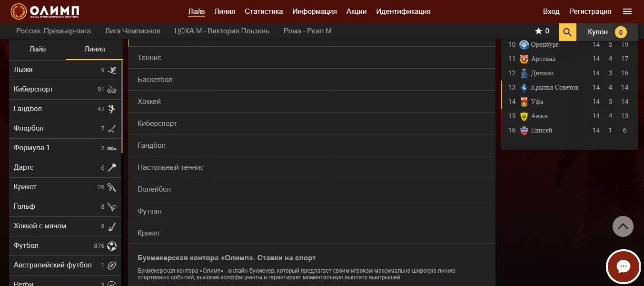Expand the Волейбол section

click(312, 189)
